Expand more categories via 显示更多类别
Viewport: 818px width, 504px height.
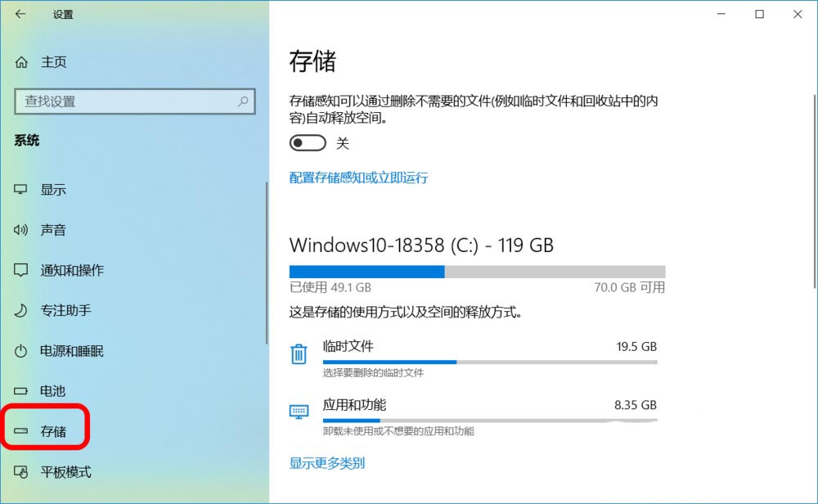click(x=326, y=462)
